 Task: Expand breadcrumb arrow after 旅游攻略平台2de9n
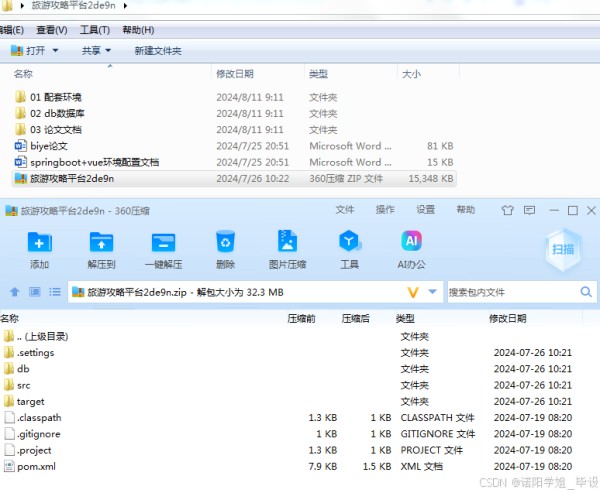[x=125, y=6]
